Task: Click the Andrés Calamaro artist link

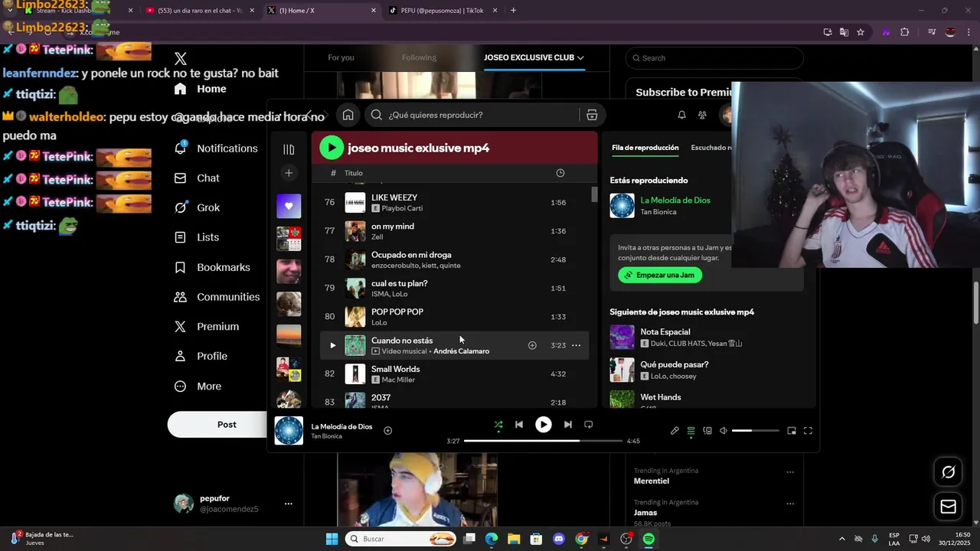Action: (x=461, y=351)
